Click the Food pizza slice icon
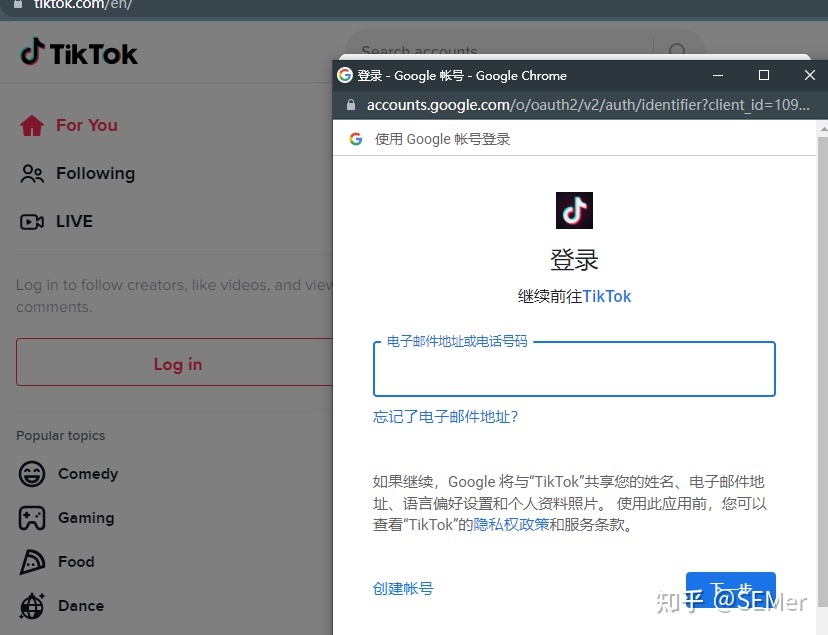This screenshot has width=828, height=635. point(32,562)
